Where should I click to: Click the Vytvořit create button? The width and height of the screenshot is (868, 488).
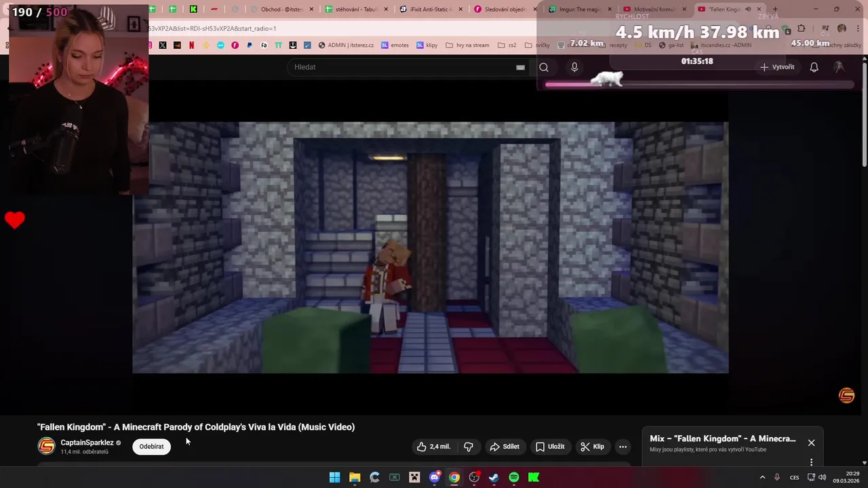[777, 67]
